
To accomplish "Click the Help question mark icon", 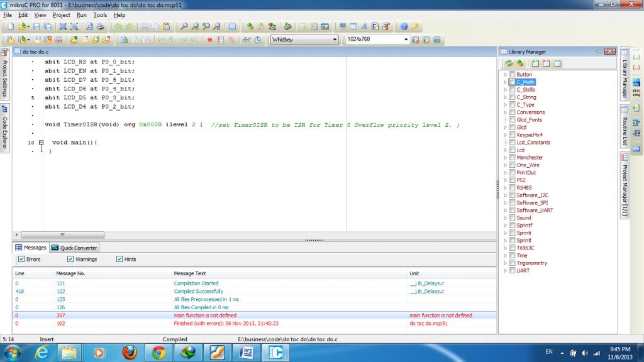I will click(404, 27).
